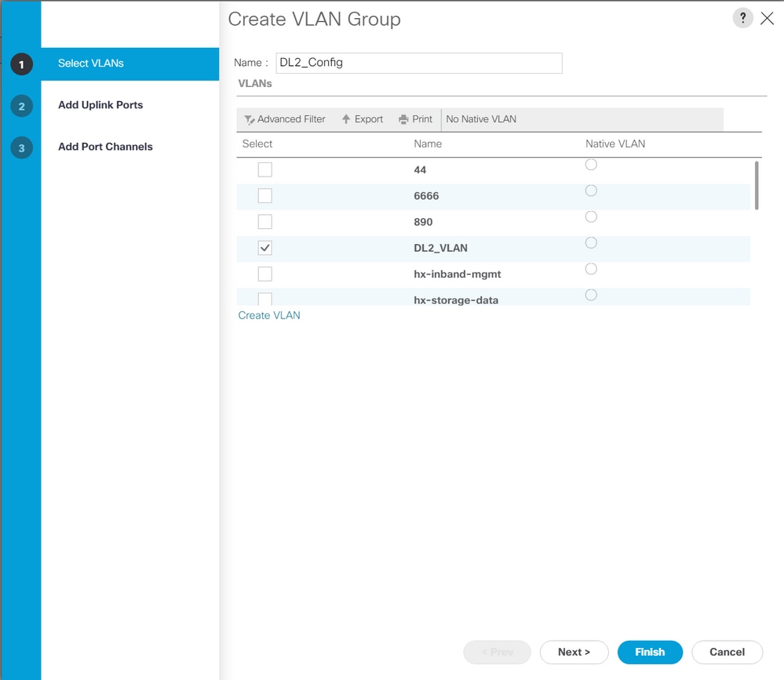The height and width of the screenshot is (680, 784).
Task: Set VLAN 6666 as native VLAN
Action: coord(591,191)
